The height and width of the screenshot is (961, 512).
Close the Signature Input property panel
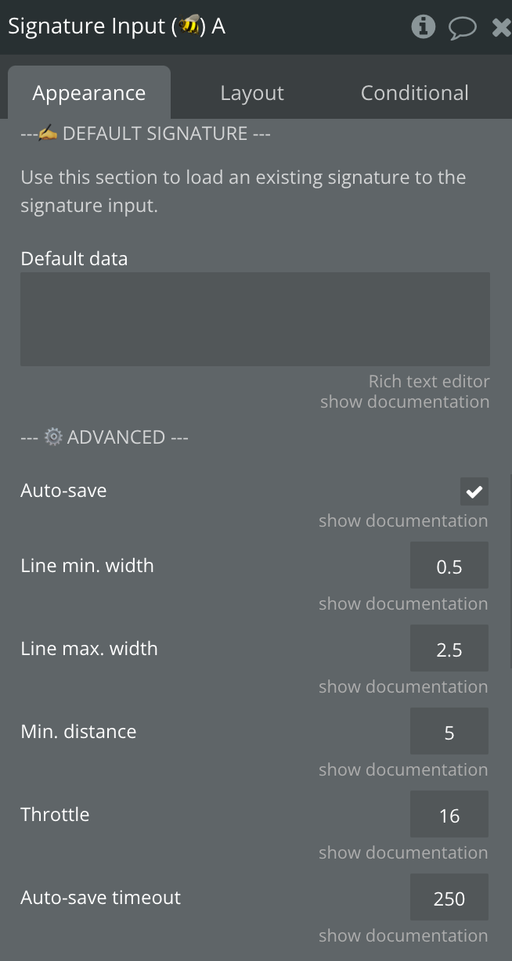(x=502, y=28)
